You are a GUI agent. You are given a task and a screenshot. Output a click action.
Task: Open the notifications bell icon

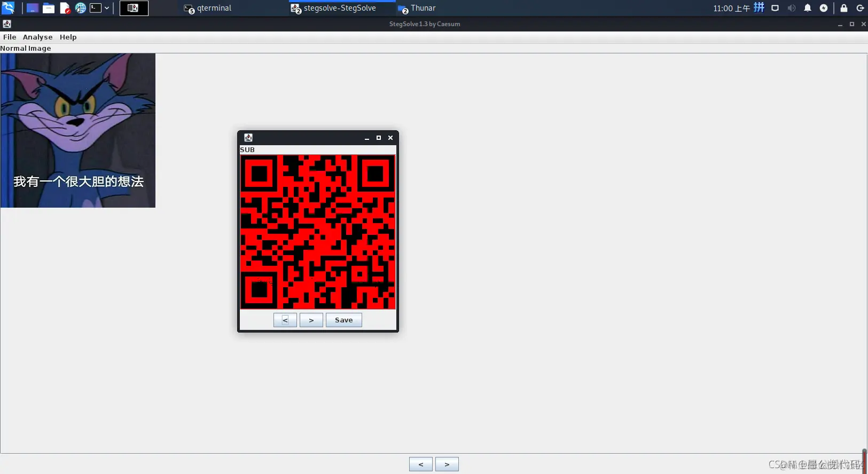point(808,8)
